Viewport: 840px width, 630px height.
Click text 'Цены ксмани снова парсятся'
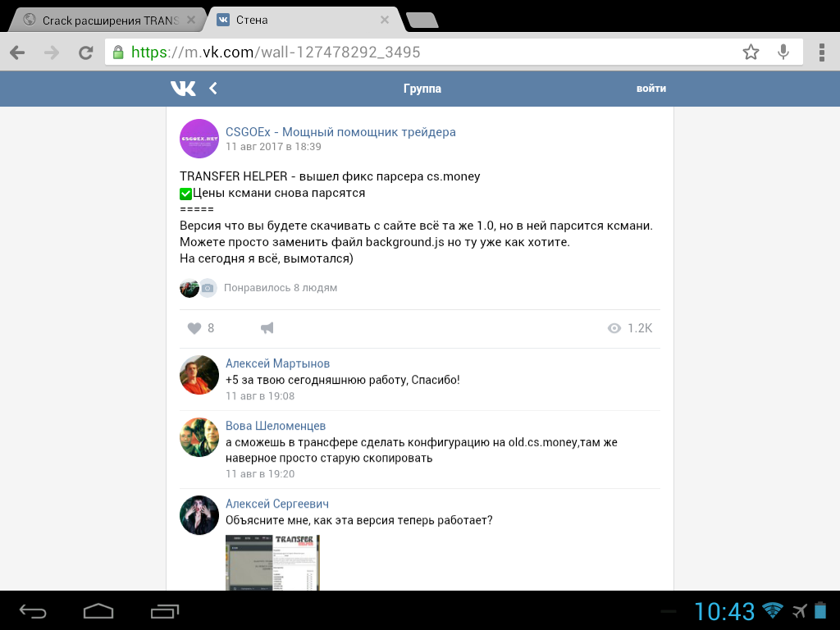click(x=279, y=193)
